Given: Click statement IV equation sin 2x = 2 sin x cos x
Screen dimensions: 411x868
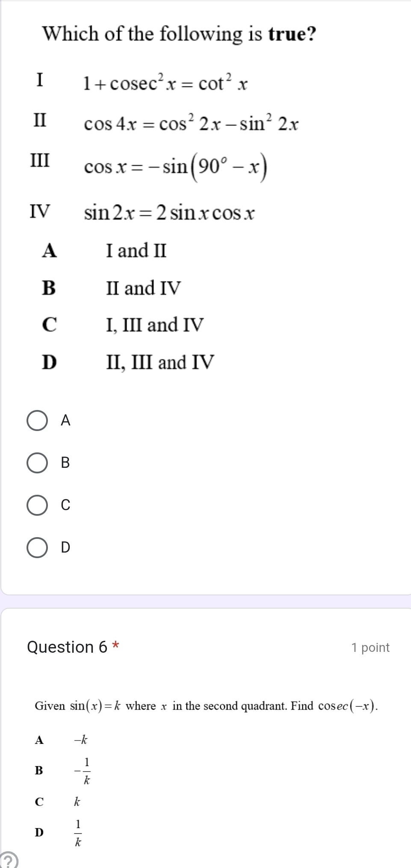Looking at the screenshot, I should coord(169,211).
